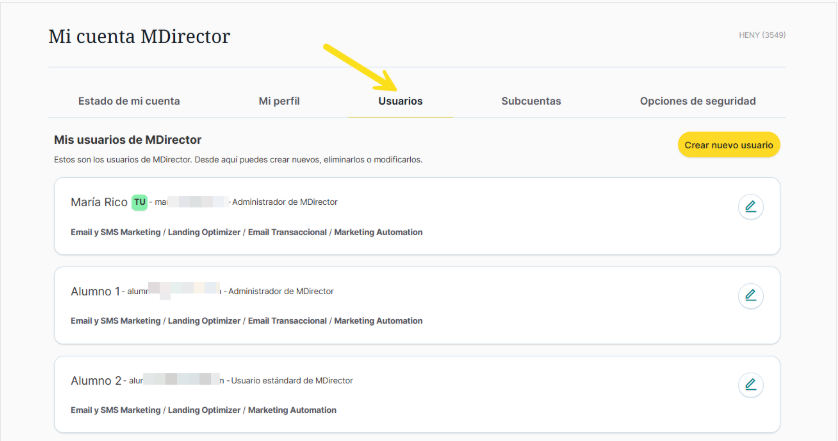Click Alumno 1's Administrador de MDirector role text
The image size is (838, 441).
[x=281, y=291]
